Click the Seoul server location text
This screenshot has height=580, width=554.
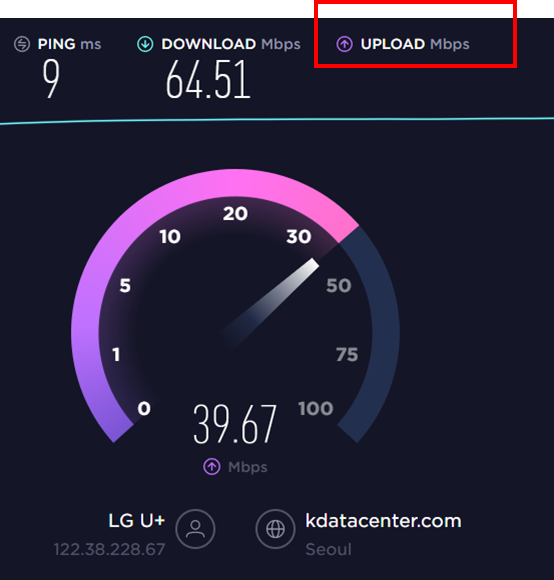click(328, 549)
